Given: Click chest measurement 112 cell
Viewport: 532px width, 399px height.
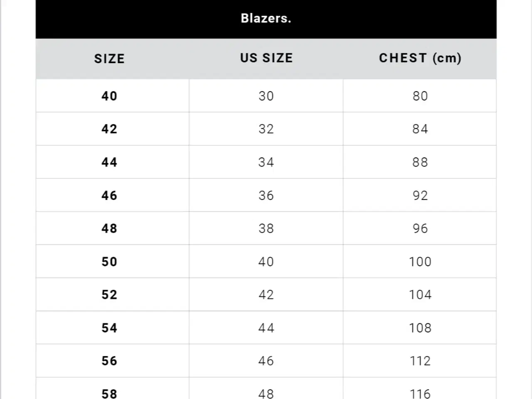Looking at the screenshot, I should (x=420, y=361).
